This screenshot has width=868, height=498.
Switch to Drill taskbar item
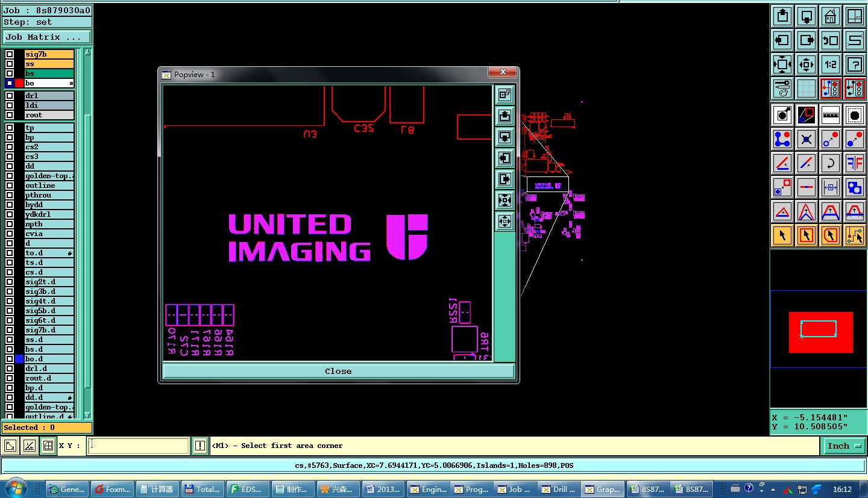558,489
